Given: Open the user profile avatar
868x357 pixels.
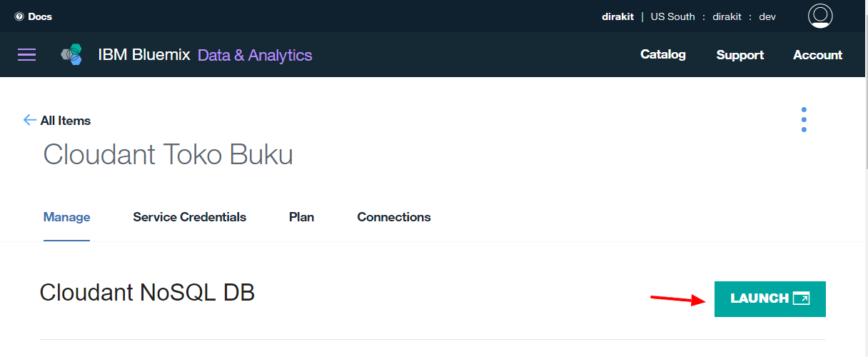Looking at the screenshot, I should (820, 16).
